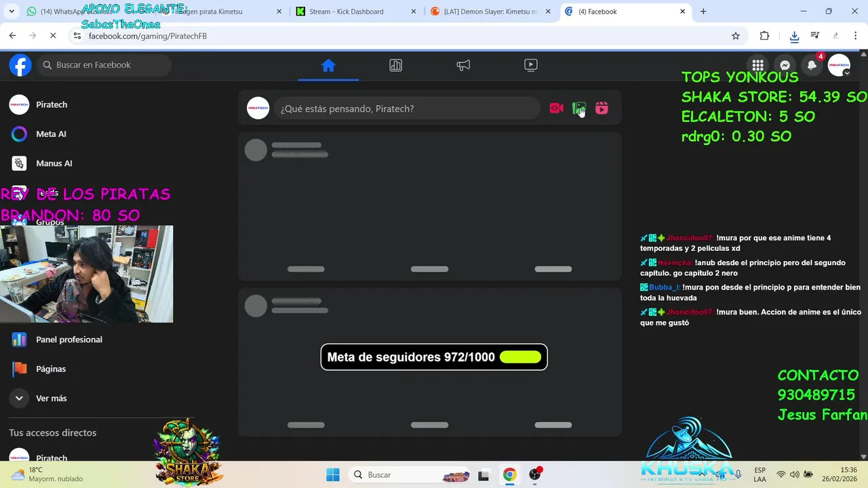
Task: Click the live video camera icon
Action: pyautogui.click(x=556, y=108)
